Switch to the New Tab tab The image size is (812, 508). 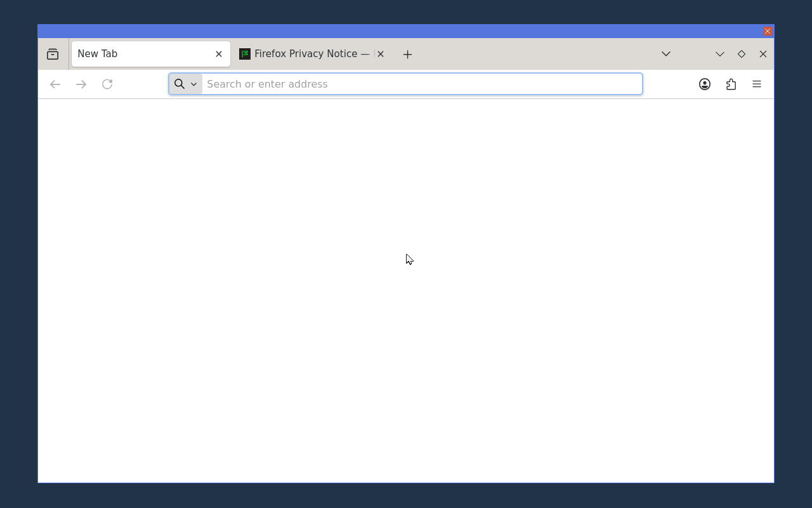151,54
